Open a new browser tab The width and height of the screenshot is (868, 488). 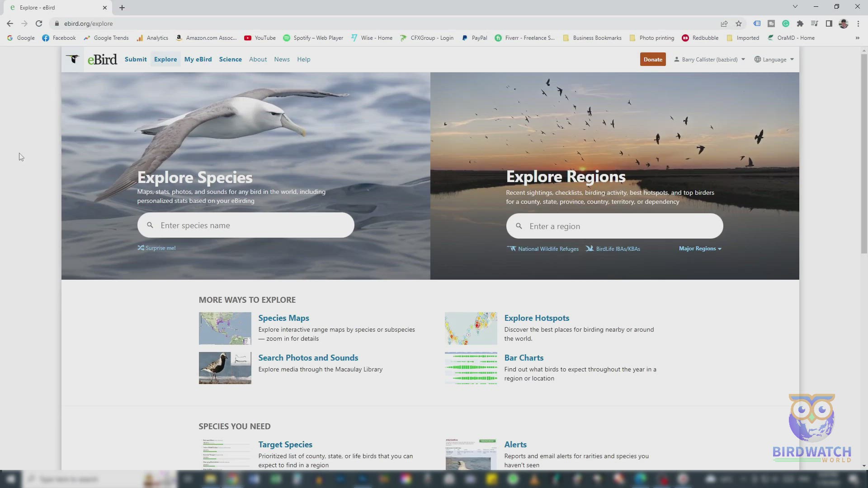122,8
